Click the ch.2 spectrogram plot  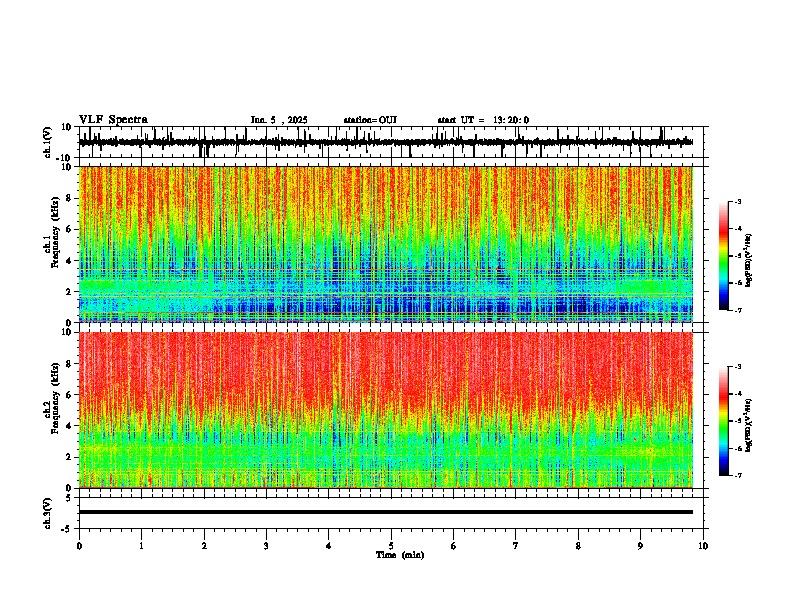click(x=386, y=410)
